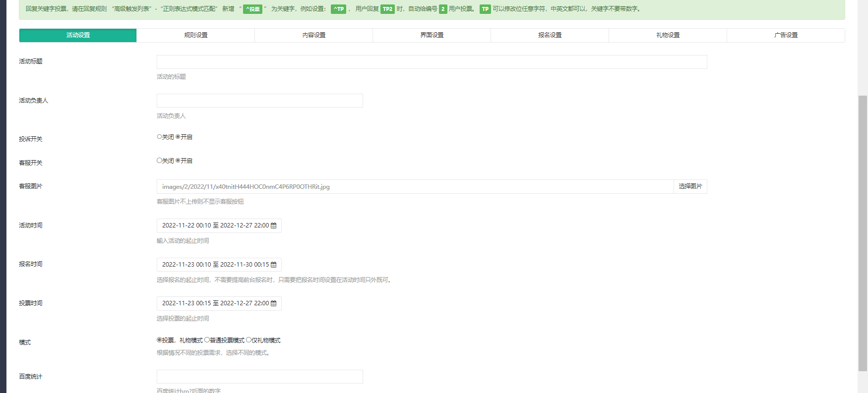
Task: Go to the 界面设置 tab
Action: point(432,35)
